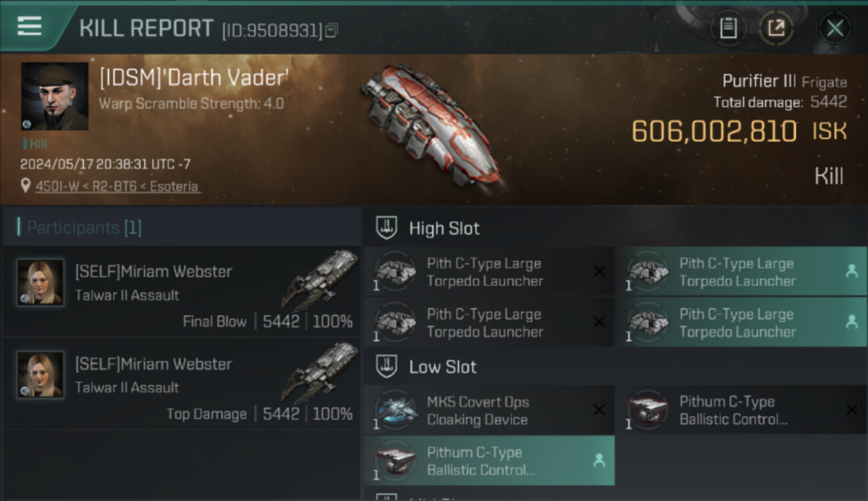Click the dropped Torpedo Launcher in top right

pos(741,272)
